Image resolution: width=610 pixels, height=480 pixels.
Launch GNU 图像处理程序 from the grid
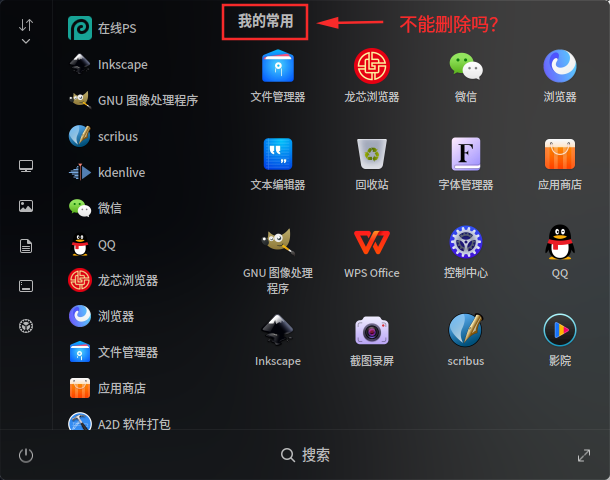tap(278, 260)
